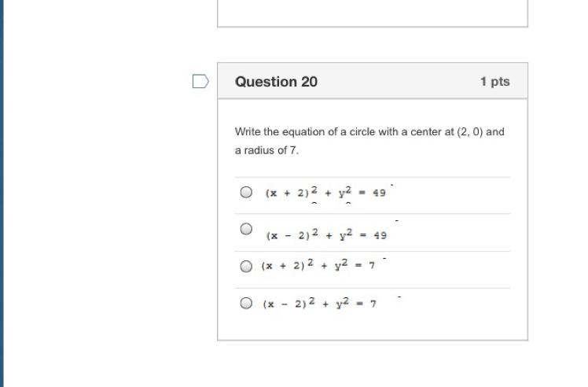Select radio button for (x − 2)² + y² = 49

[246, 229]
